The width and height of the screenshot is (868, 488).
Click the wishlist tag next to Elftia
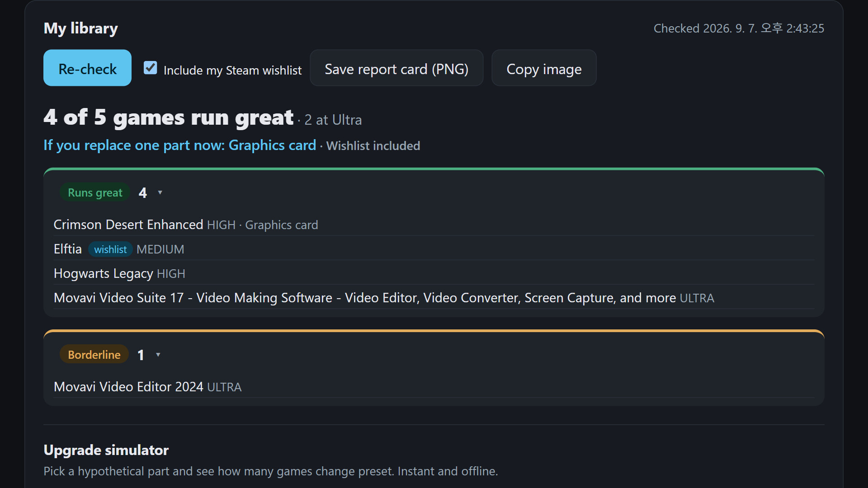click(110, 249)
